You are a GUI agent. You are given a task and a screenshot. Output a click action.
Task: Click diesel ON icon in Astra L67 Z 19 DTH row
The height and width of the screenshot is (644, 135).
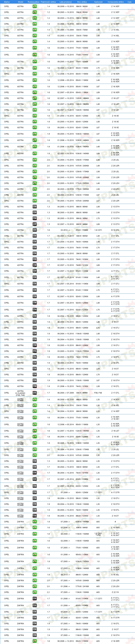pos(35,381)
